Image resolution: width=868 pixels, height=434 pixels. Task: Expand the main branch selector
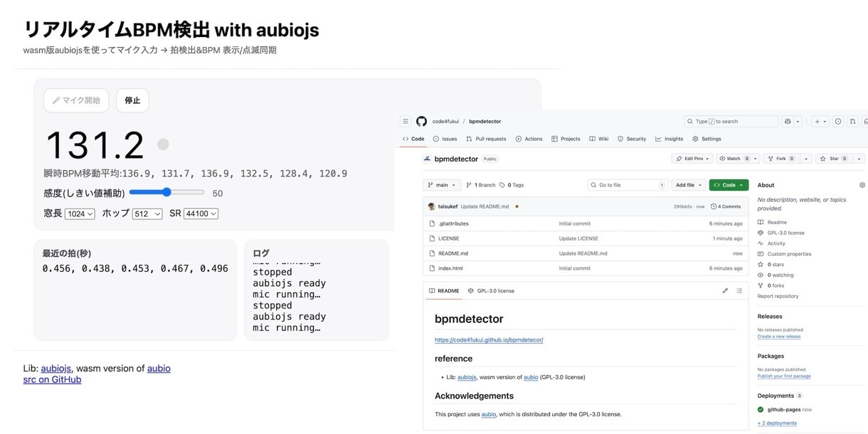pos(442,185)
